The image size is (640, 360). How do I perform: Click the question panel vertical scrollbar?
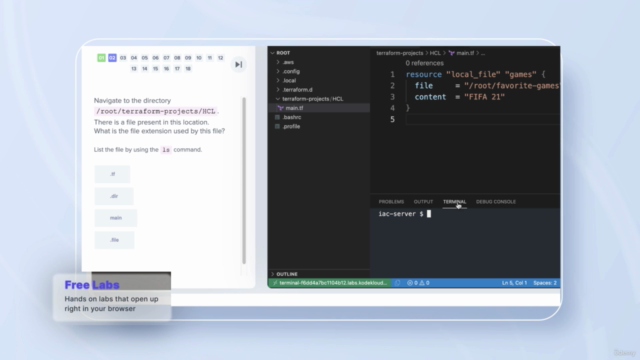coord(244,180)
